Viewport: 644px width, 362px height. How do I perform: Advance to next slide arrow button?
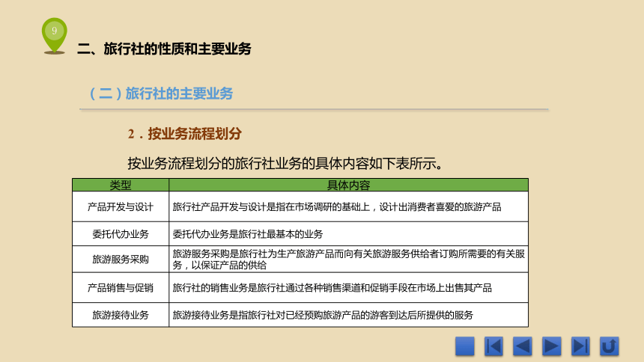click(x=551, y=346)
